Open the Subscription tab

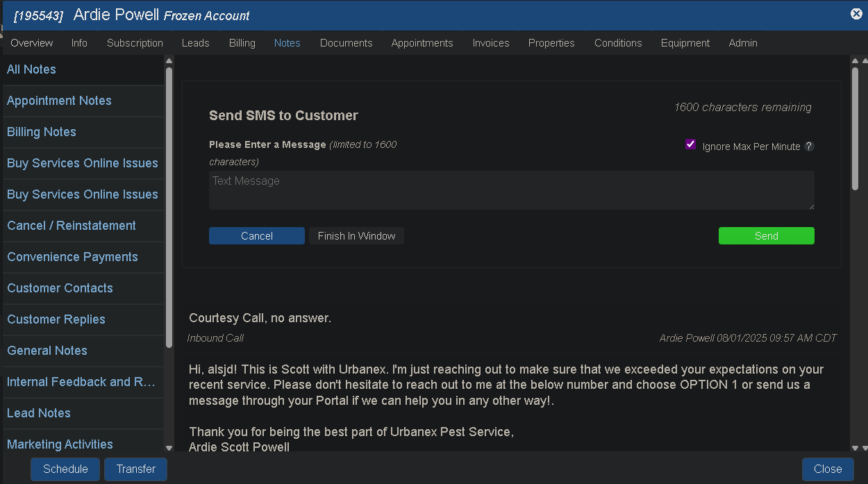(x=135, y=43)
